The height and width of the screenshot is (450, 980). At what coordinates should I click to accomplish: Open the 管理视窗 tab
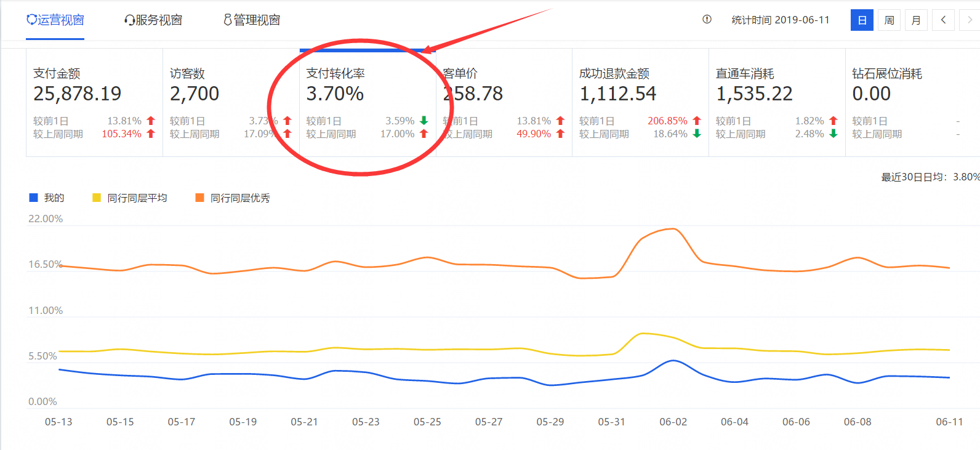pos(252,20)
